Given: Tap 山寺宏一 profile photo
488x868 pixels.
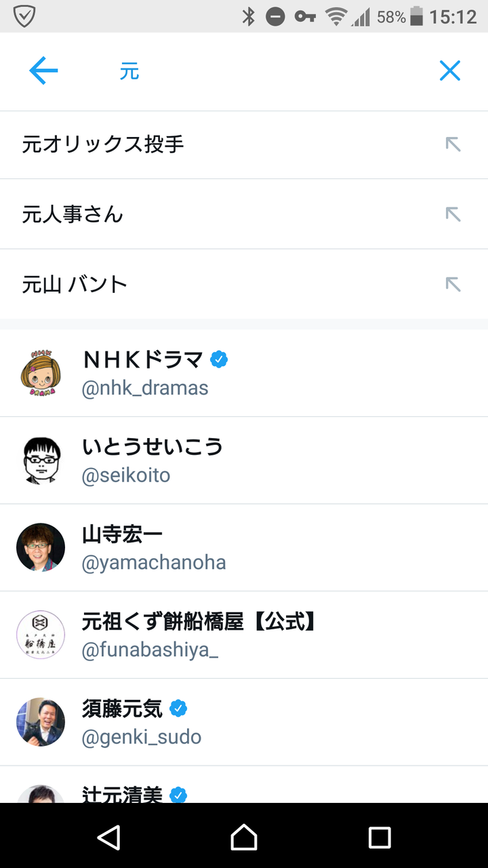Looking at the screenshot, I should click(41, 547).
